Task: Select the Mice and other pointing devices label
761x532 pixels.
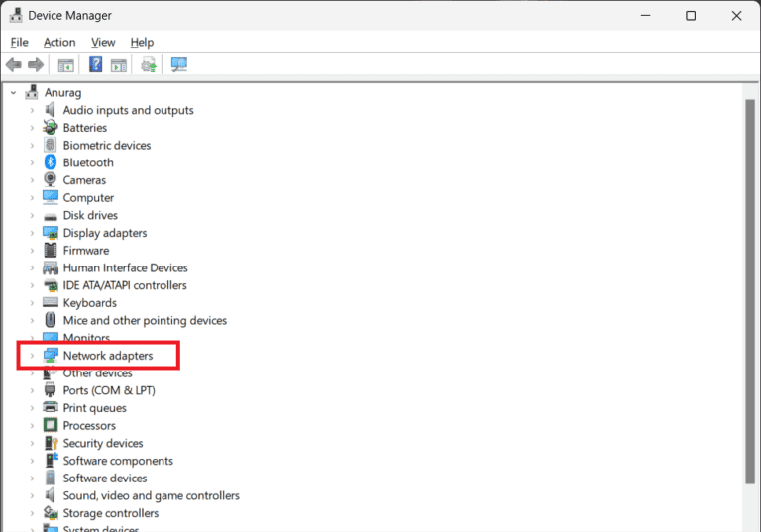Action: (145, 320)
